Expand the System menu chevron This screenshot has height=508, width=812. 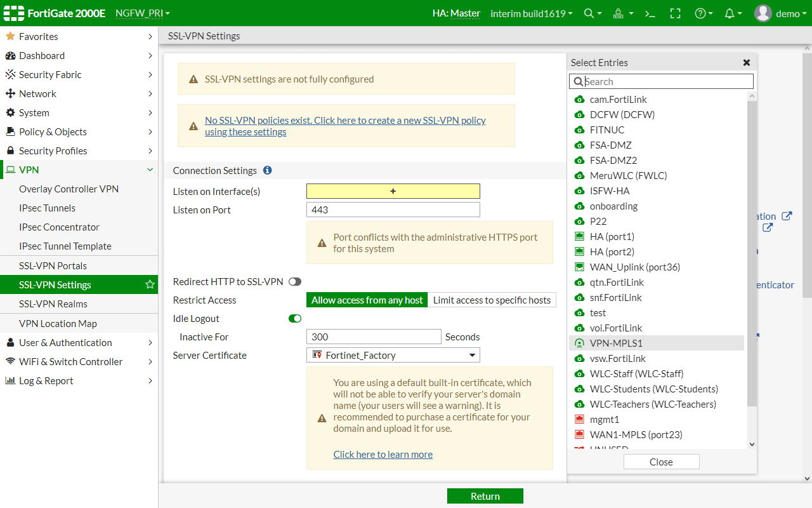[x=150, y=112]
